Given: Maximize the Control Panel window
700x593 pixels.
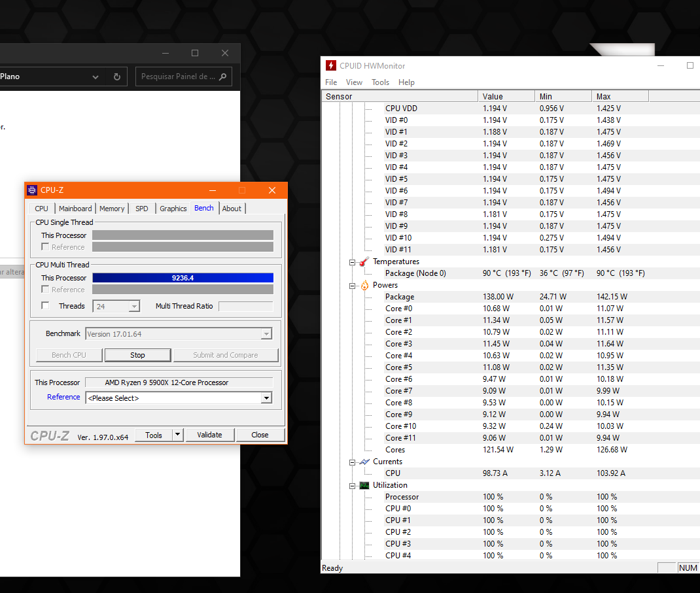Looking at the screenshot, I should pyautogui.click(x=195, y=53).
